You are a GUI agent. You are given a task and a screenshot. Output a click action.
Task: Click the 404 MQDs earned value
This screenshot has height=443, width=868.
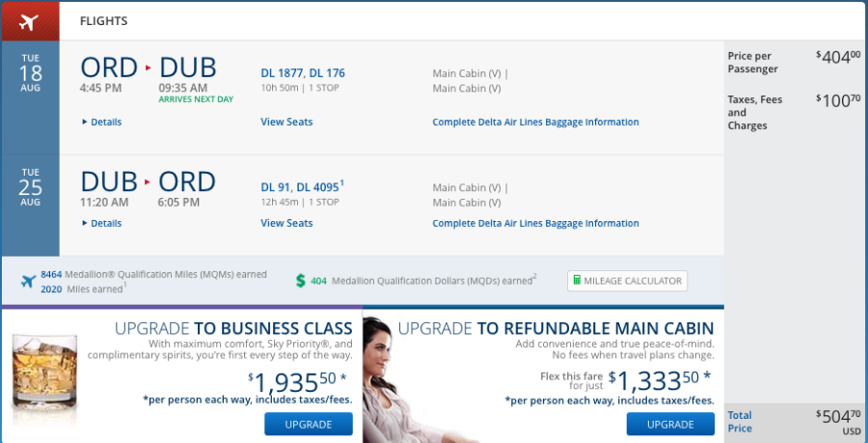click(x=318, y=281)
